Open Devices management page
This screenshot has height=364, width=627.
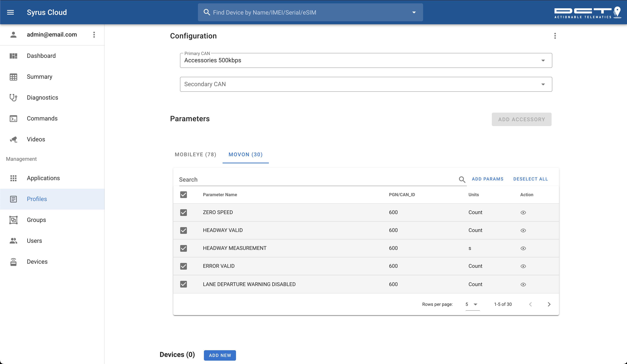[x=52, y=262]
